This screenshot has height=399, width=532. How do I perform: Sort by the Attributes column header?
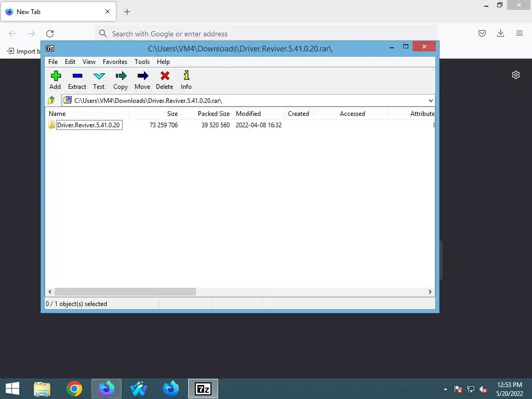(x=412, y=114)
